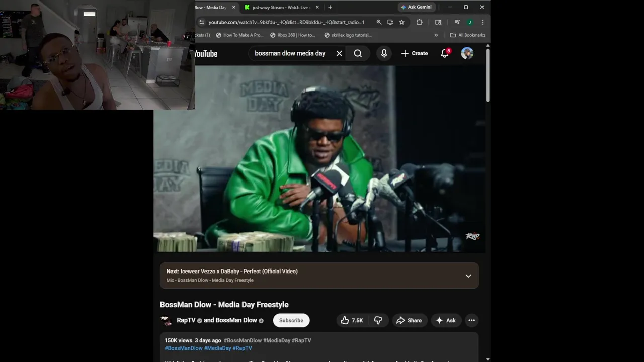Click the Ask button below the video
The image size is (644, 362).
tap(446, 320)
